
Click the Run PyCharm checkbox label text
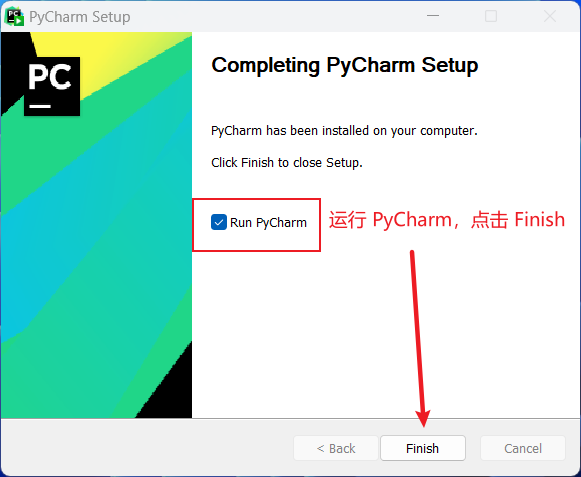click(268, 223)
